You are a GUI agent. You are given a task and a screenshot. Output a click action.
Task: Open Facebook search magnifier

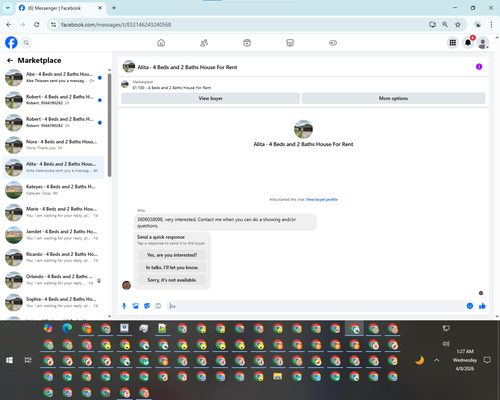pyautogui.click(x=26, y=43)
